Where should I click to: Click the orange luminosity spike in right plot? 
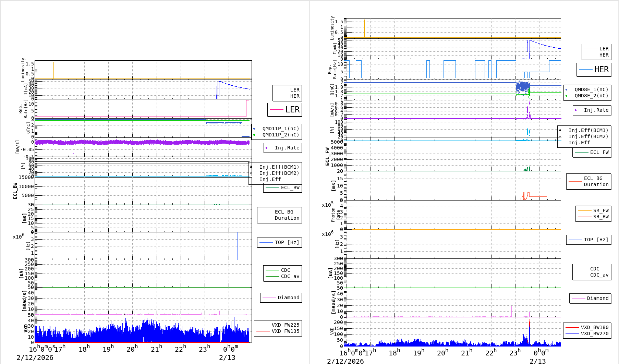[x=364, y=28]
